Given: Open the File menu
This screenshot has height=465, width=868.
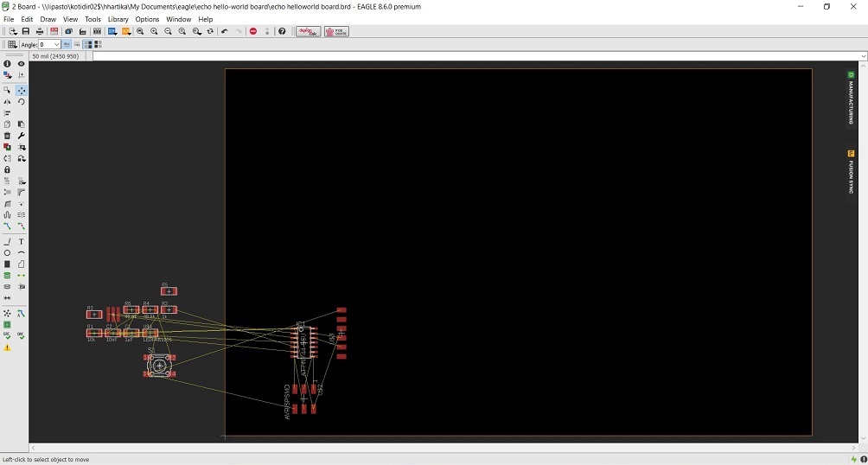Looking at the screenshot, I should pyautogui.click(x=9, y=19).
